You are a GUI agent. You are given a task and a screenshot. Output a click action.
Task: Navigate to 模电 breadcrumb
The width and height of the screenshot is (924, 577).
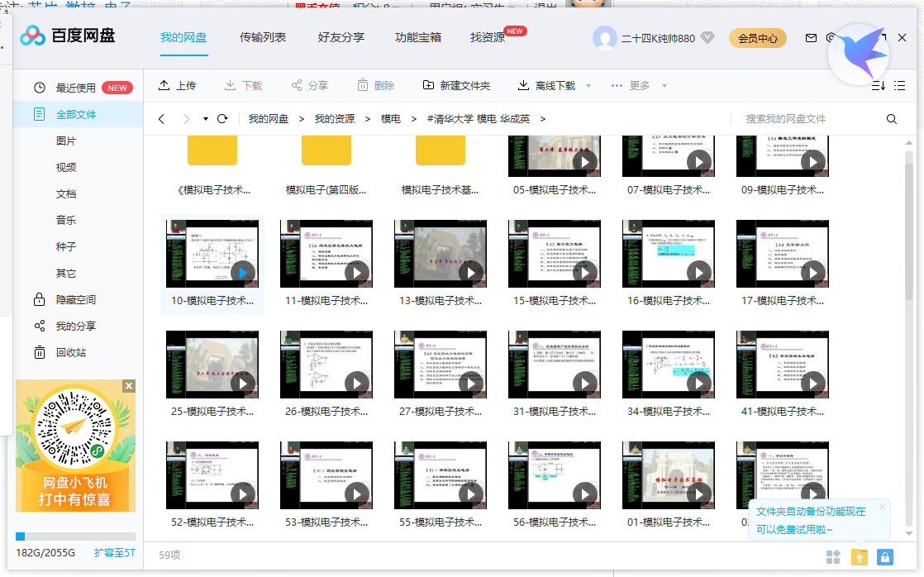click(x=390, y=119)
